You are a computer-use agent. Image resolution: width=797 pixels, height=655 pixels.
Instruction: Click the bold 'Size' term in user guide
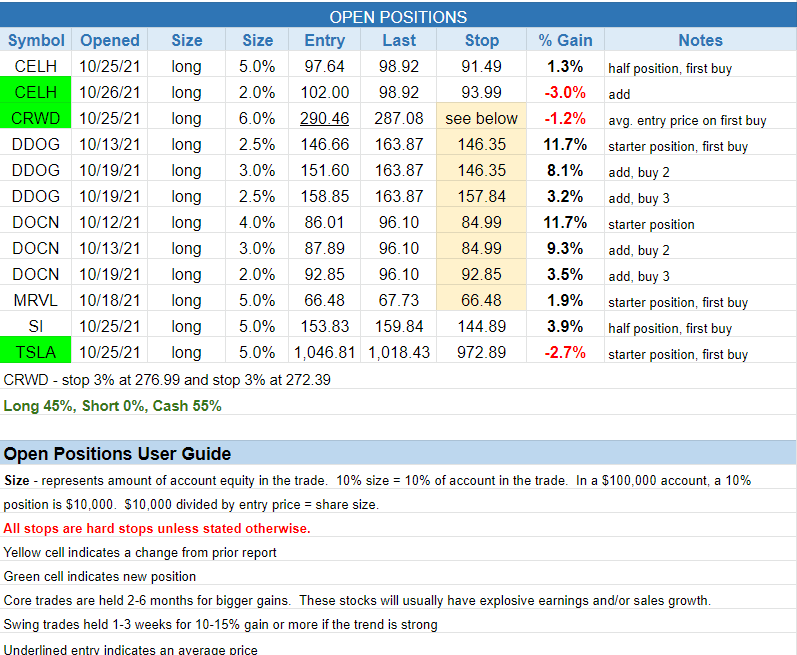coord(17,480)
